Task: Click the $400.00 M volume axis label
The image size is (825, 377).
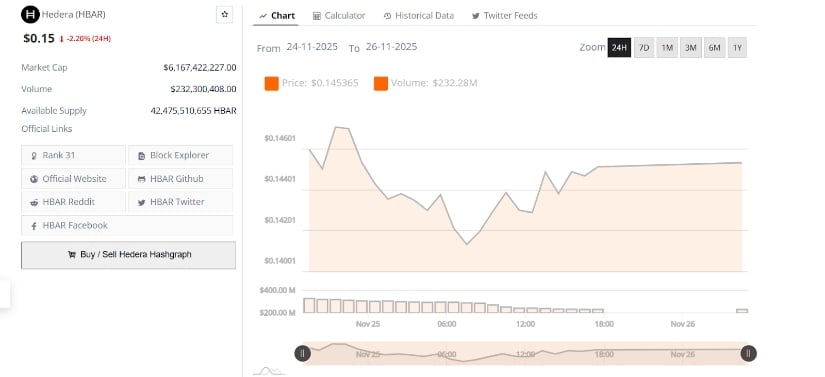Action: click(277, 290)
